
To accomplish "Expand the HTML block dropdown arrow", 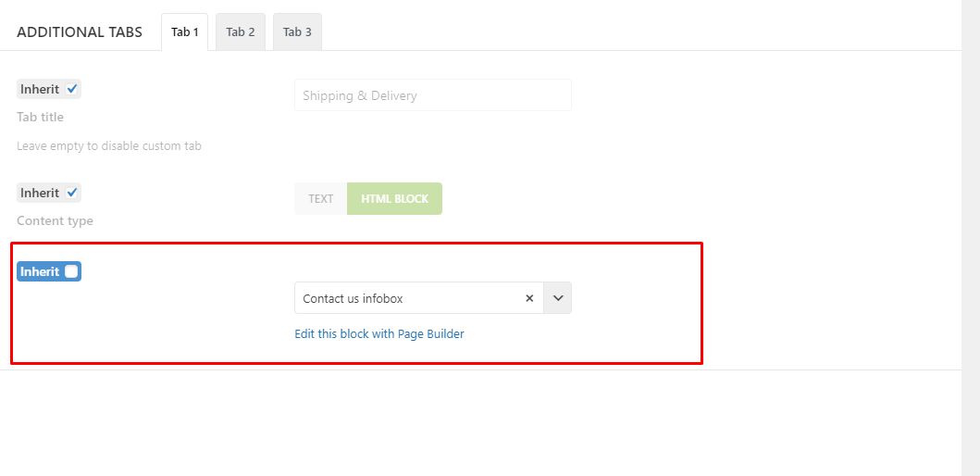I will point(558,298).
